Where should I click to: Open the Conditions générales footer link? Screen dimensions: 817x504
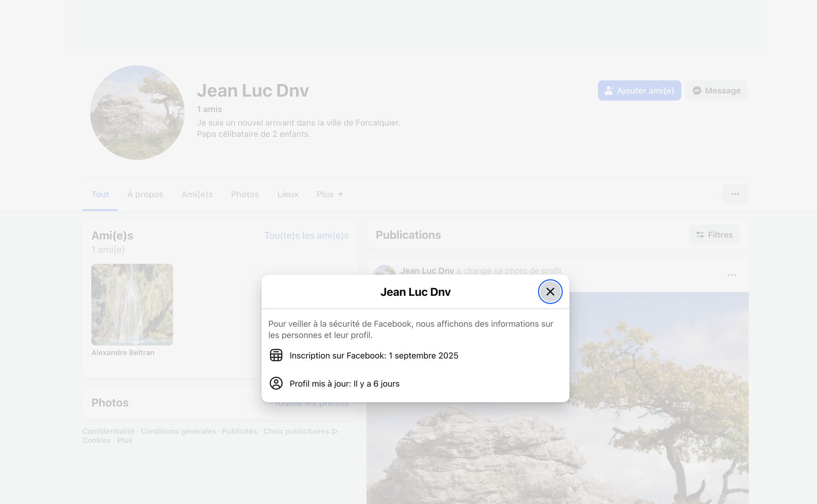[178, 431]
